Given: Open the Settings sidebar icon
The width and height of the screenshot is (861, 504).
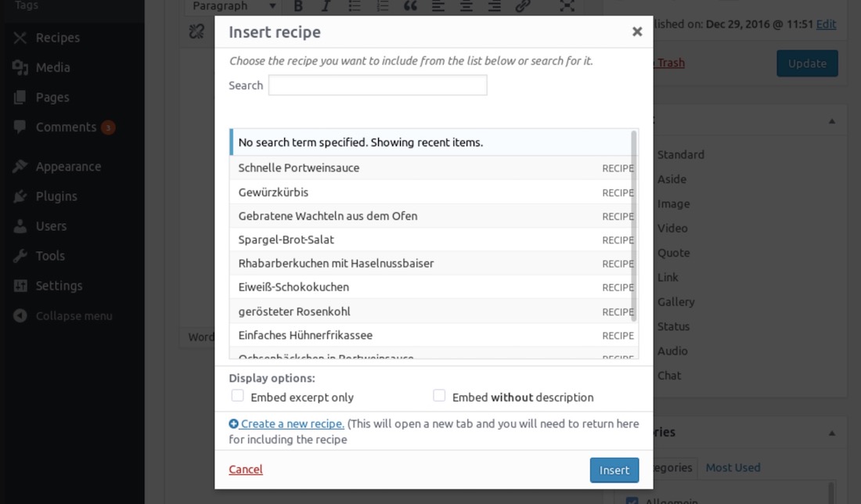Looking at the screenshot, I should coord(20,285).
